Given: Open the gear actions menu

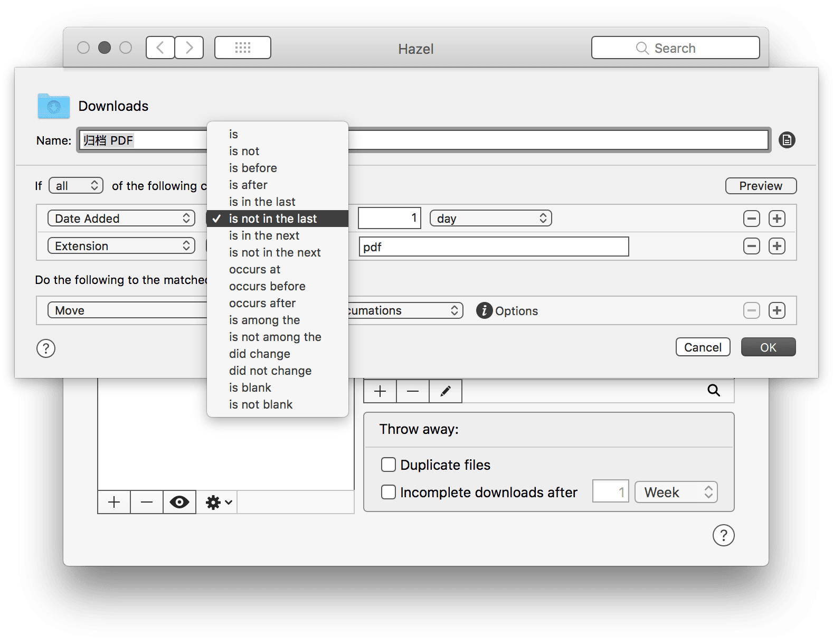Looking at the screenshot, I should pyautogui.click(x=218, y=502).
